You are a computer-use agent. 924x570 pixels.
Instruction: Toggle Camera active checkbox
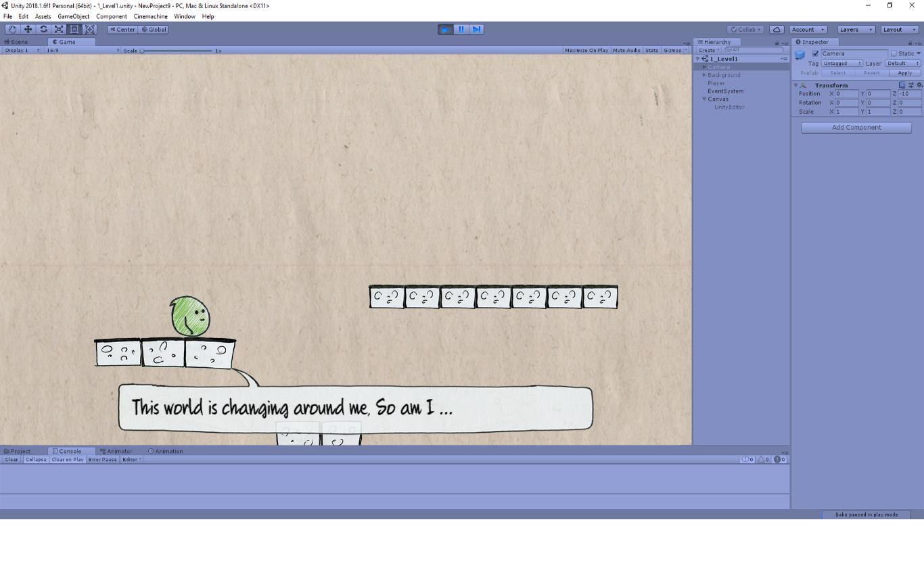point(815,53)
